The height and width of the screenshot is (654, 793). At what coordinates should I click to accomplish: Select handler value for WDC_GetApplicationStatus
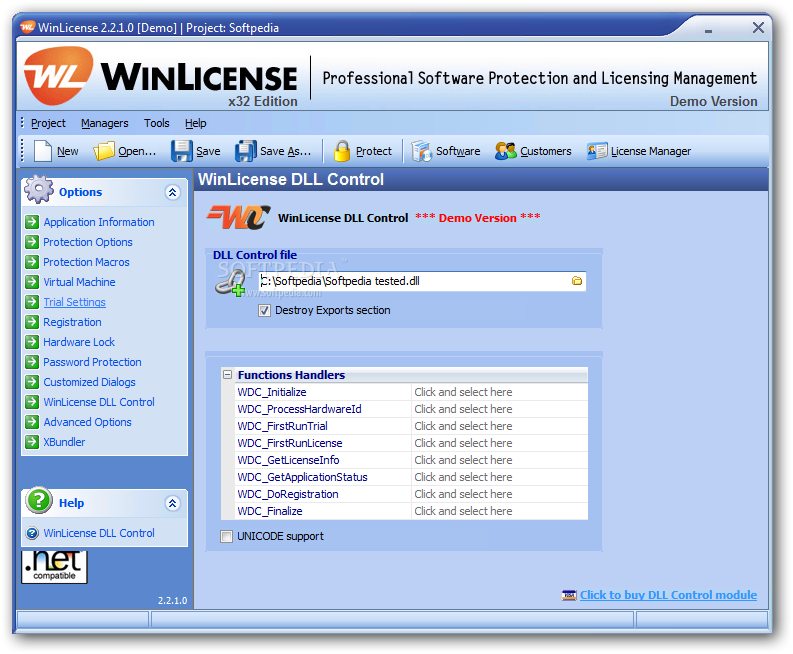[x=499, y=477]
